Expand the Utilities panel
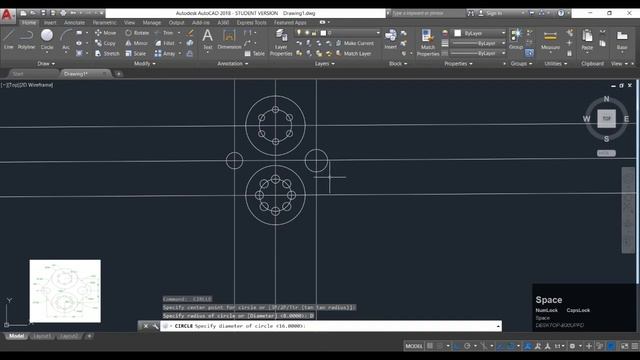The height and width of the screenshot is (360, 640). (x=556, y=64)
